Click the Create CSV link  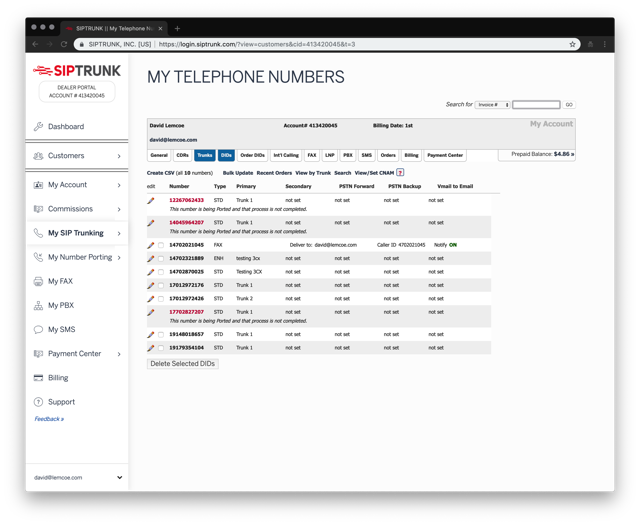(x=160, y=173)
